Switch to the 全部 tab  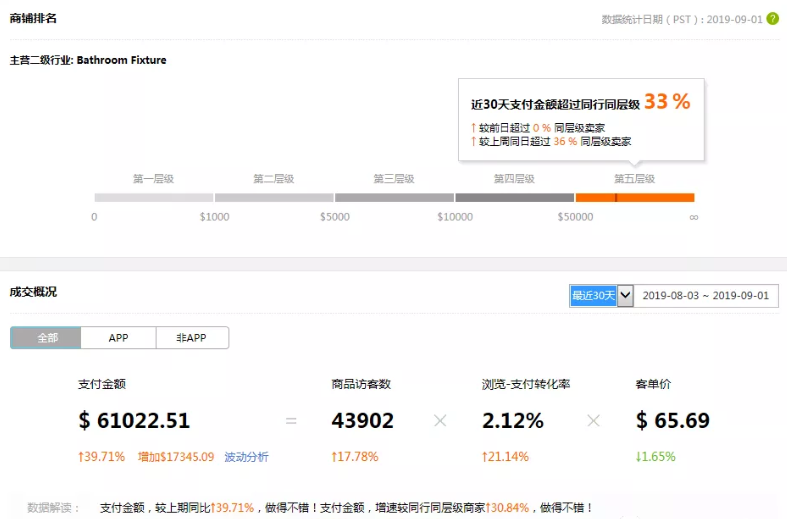pos(46,338)
